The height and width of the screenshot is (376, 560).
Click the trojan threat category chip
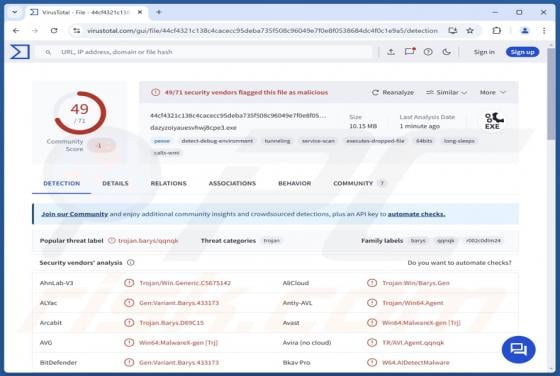[271, 241]
